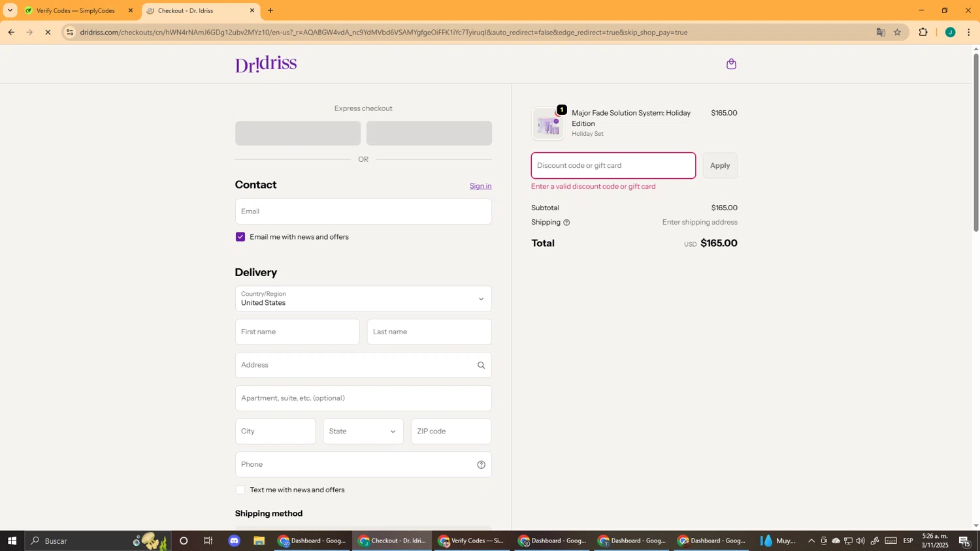Focus the Apartment, suite field
980x551 pixels.
[x=363, y=398]
